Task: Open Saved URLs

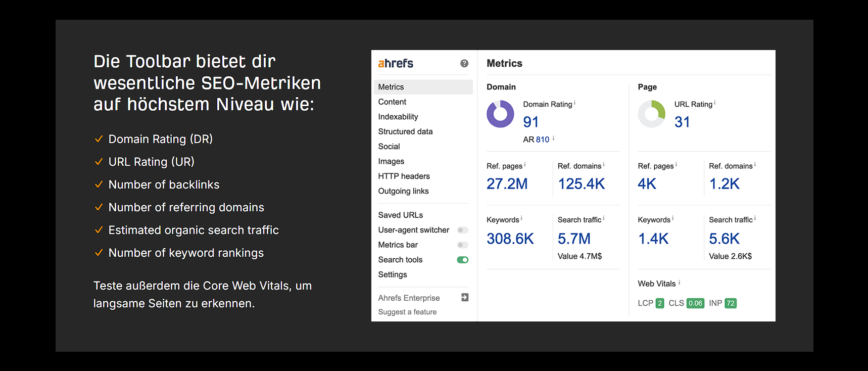Action: click(x=401, y=215)
